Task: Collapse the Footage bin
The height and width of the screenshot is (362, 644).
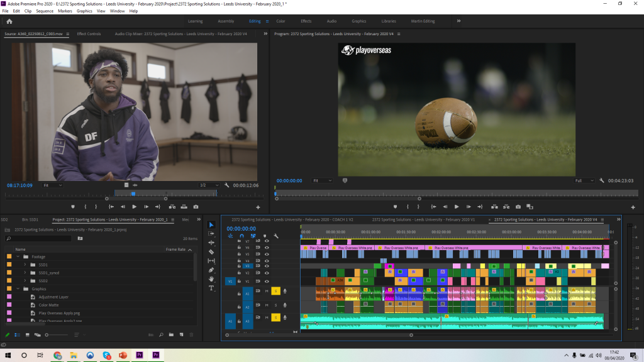Action: (x=18, y=256)
